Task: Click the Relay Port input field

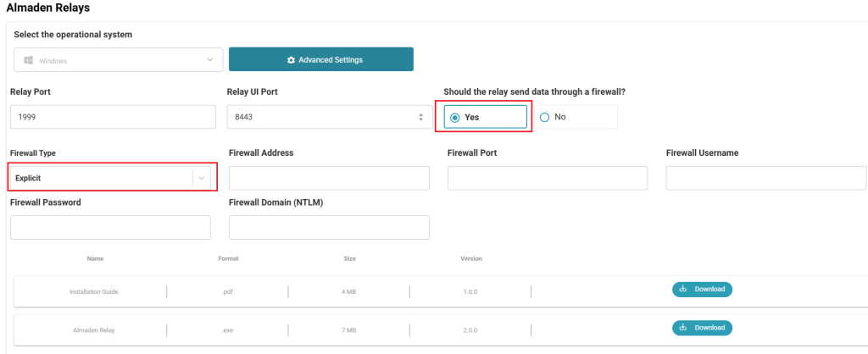Action: click(x=113, y=117)
